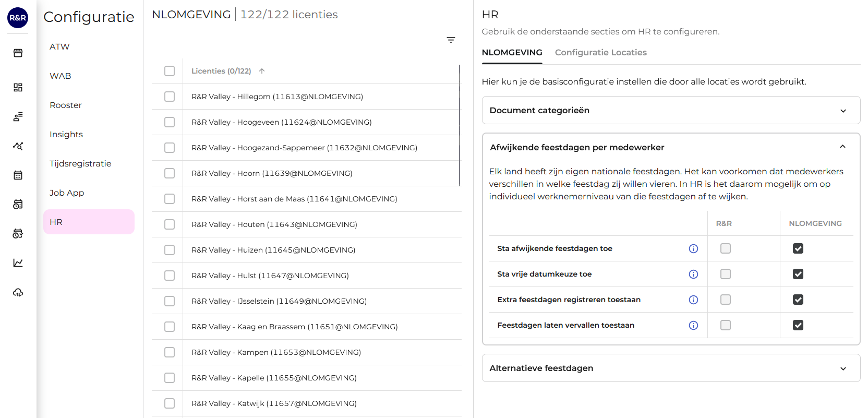Click the Licenties (0/122) column header
The image size is (868, 418).
point(221,71)
